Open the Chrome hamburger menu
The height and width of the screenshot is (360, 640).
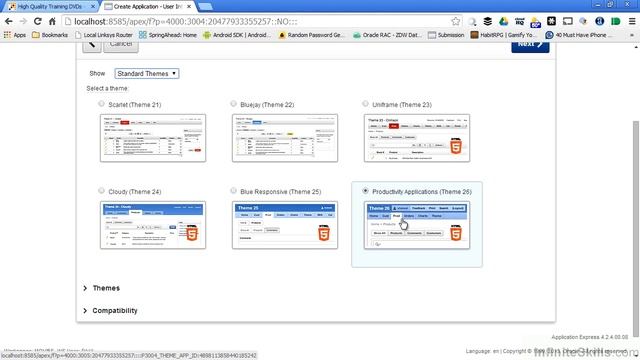coord(632,21)
